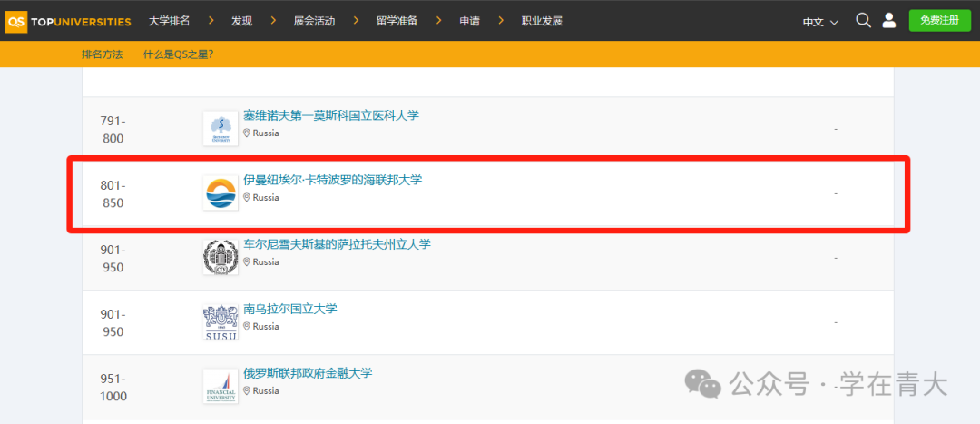The height and width of the screenshot is (424, 980).
Task: Click location pin under 南乌拉尔国立大学
Action: [x=247, y=326]
